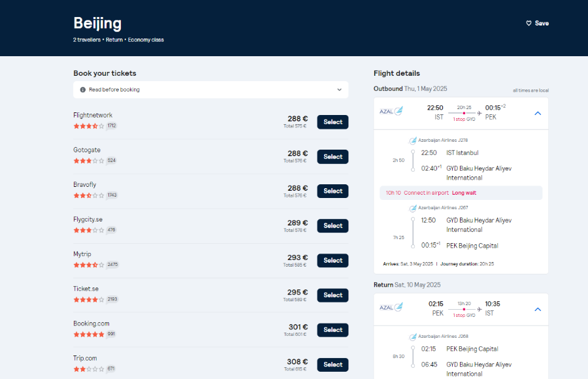Viewport: 588px width, 379px height.
Task: Click the AZAL logo in outbound flight
Action: 391,111
